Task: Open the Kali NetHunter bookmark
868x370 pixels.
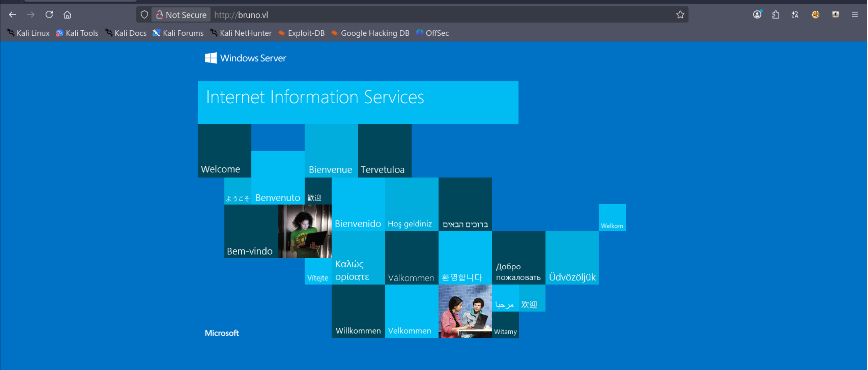Action: point(241,33)
